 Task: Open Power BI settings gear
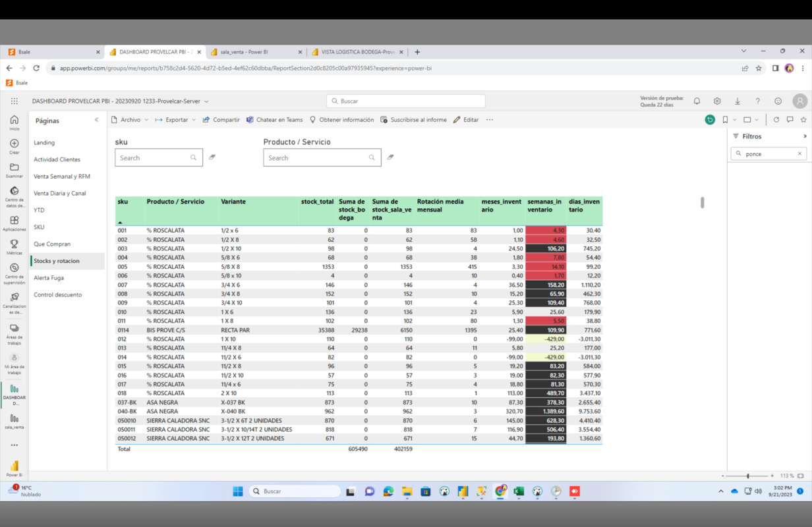point(717,101)
